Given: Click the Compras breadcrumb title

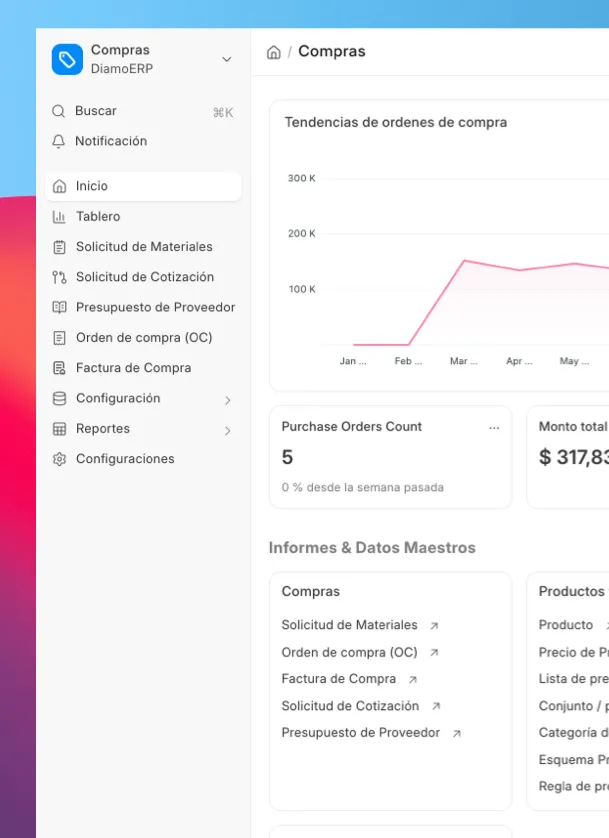Looking at the screenshot, I should point(332,51).
